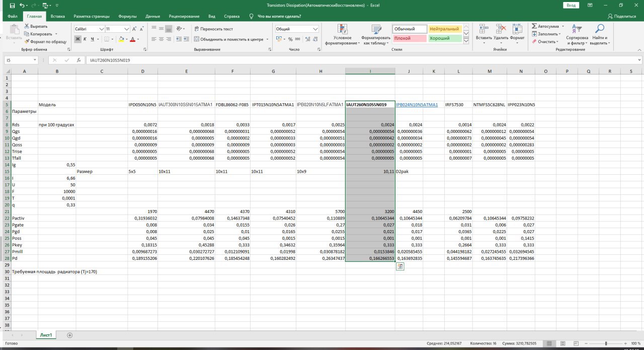
Task: Open the Файл tab
Action: click(13, 16)
